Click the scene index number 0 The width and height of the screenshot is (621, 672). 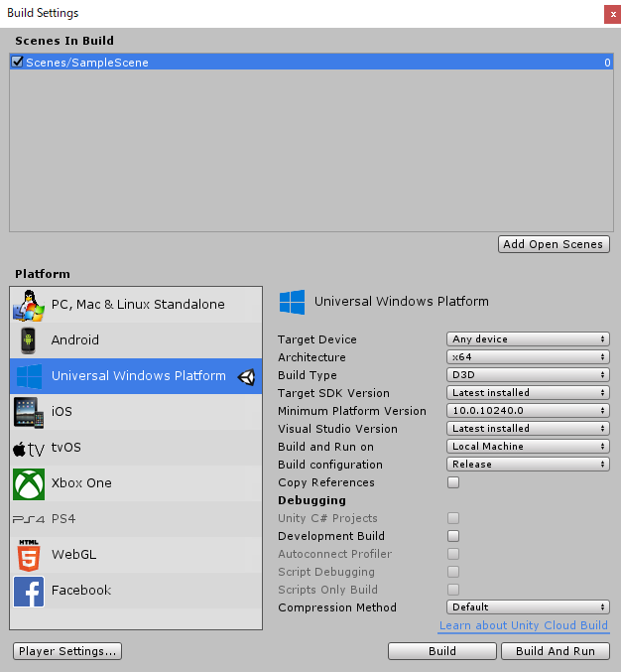(x=607, y=63)
